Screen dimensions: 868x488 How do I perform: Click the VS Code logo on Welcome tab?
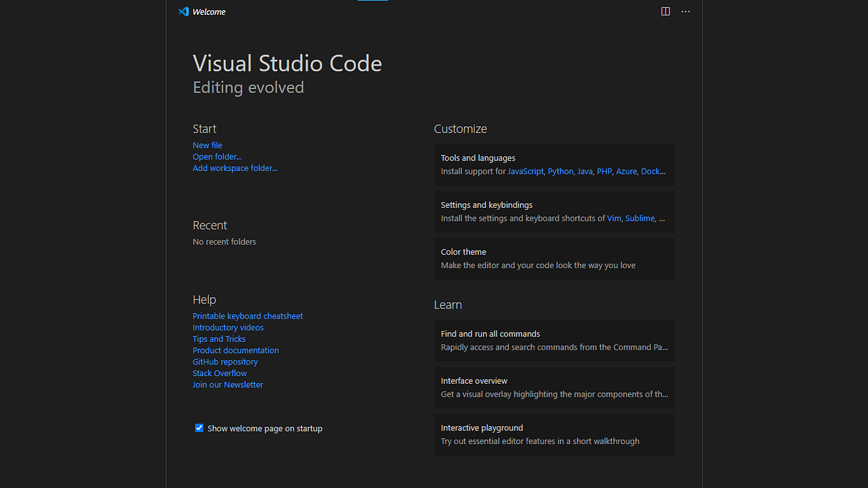pyautogui.click(x=184, y=11)
